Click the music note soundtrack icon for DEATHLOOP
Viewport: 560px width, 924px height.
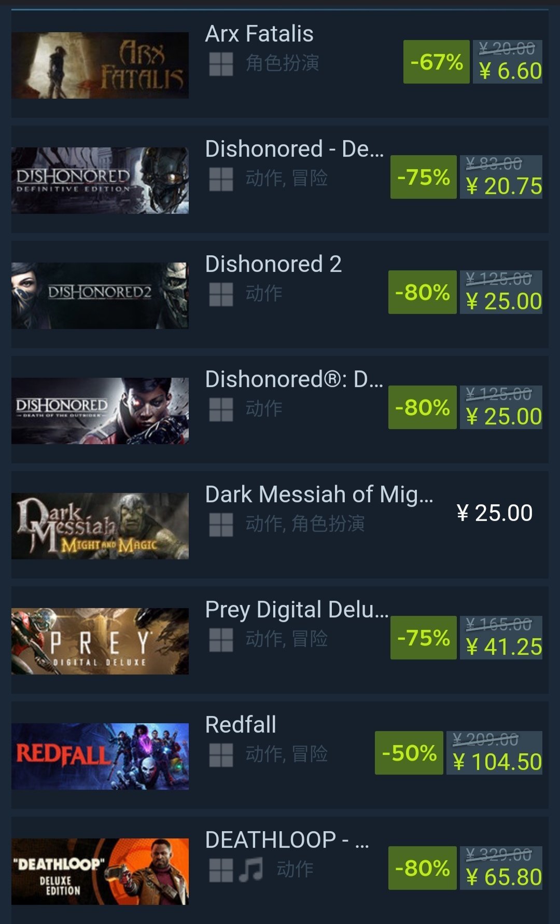point(251,870)
